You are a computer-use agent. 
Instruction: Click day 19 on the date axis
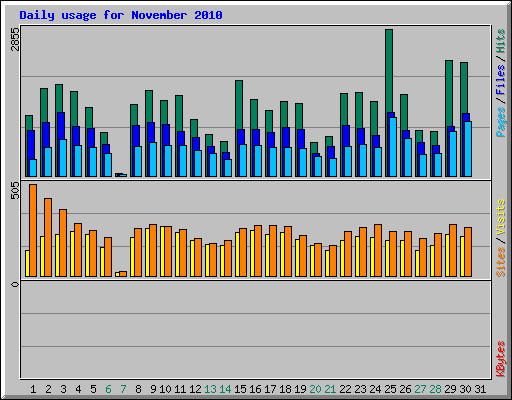300,389
